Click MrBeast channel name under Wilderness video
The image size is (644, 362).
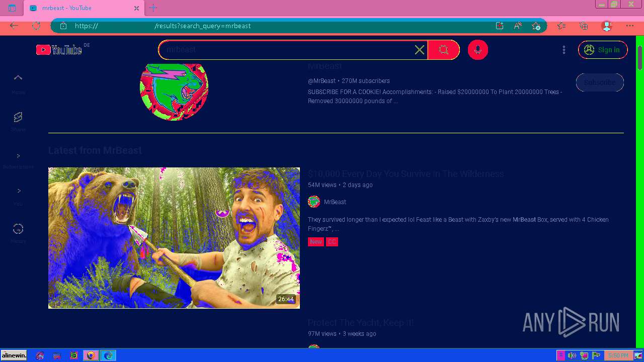tap(335, 202)
